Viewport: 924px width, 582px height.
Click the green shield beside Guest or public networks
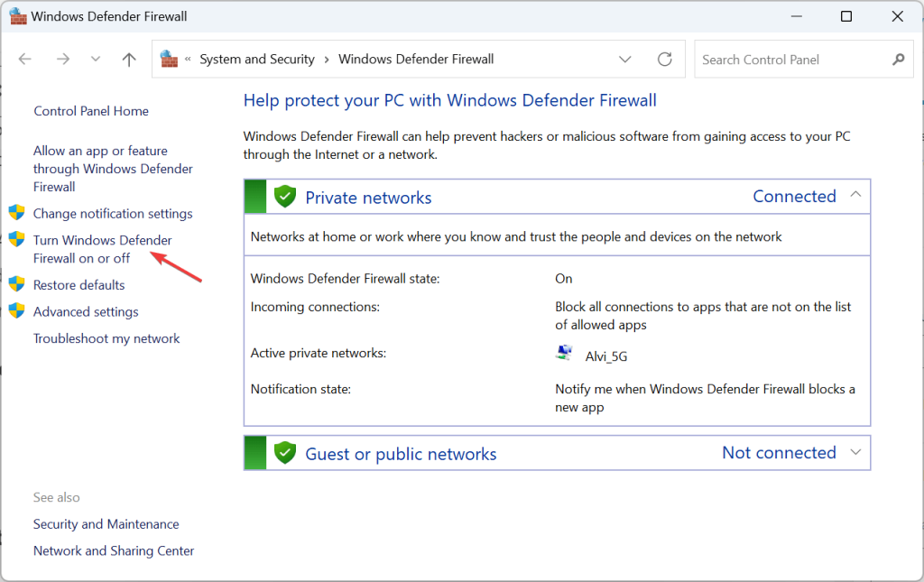pos(285,453)
